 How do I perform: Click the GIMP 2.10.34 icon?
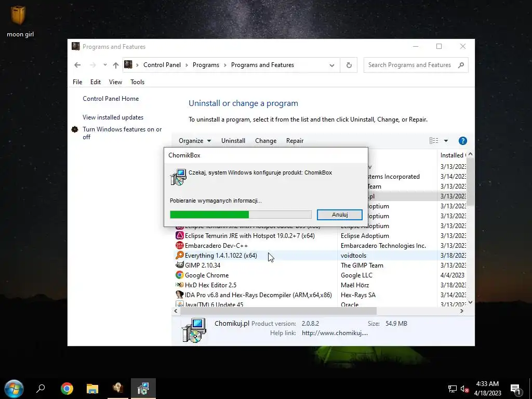click(x=179, y=265)
